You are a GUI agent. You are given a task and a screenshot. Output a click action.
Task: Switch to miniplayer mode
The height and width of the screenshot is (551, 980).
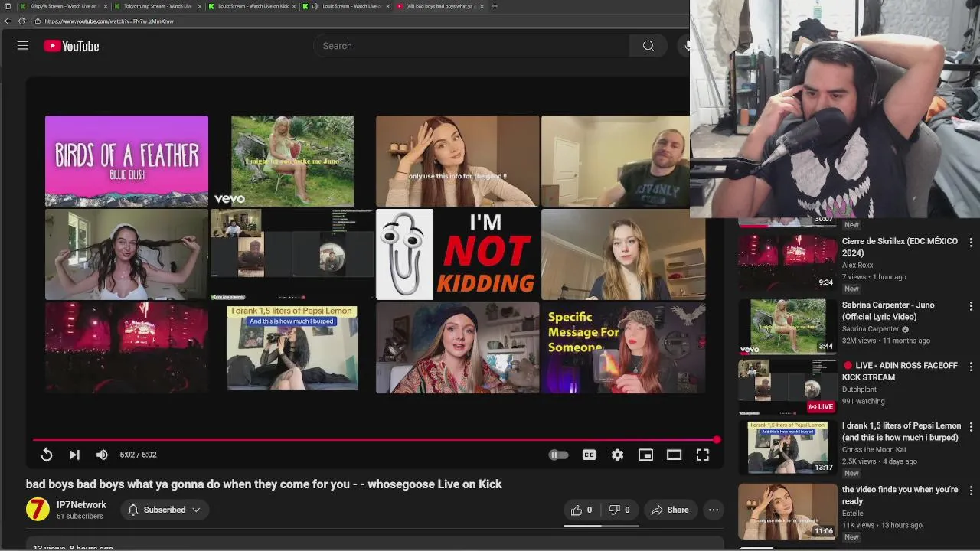pyautogui.click(x=645, y=455)
